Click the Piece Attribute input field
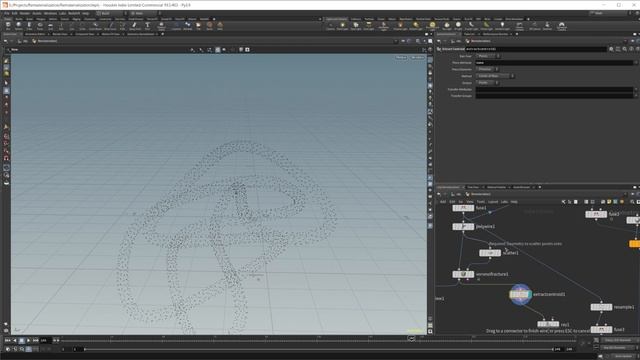This screenshot has width=640, height=360. pos(554,63)
